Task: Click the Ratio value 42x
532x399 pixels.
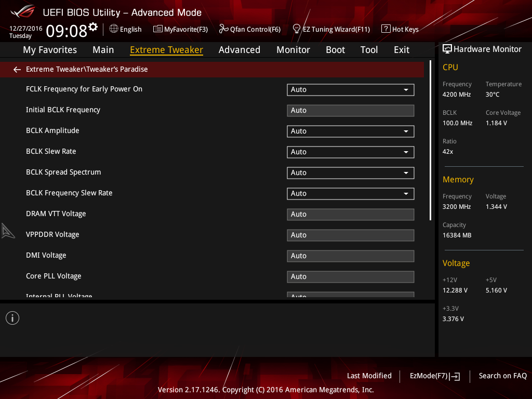Action: coord(448,152)
